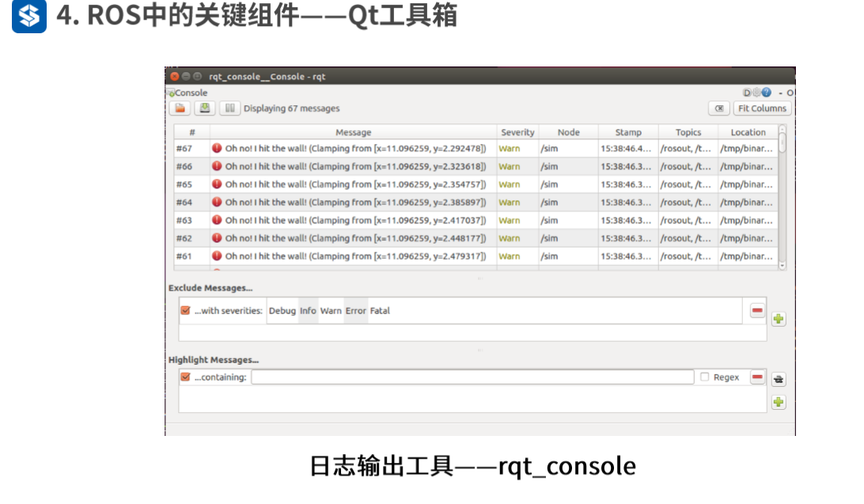Image resolution: width=864 pixels, height=504 pixels.
Task: Click the red error icon in row #64
Action: tap(217, 202)
